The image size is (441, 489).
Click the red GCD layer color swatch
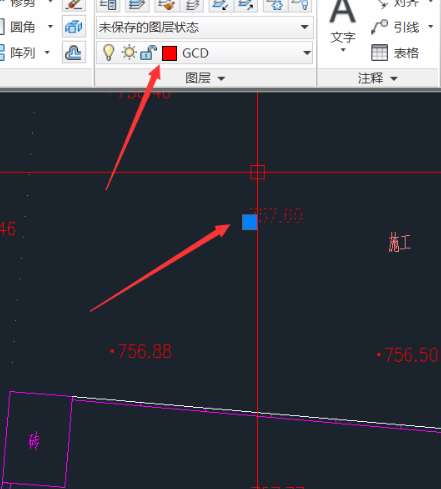click(169, 53)
